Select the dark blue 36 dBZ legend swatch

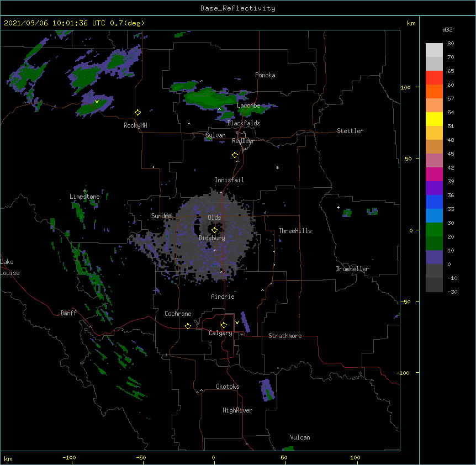coord(434,202)
